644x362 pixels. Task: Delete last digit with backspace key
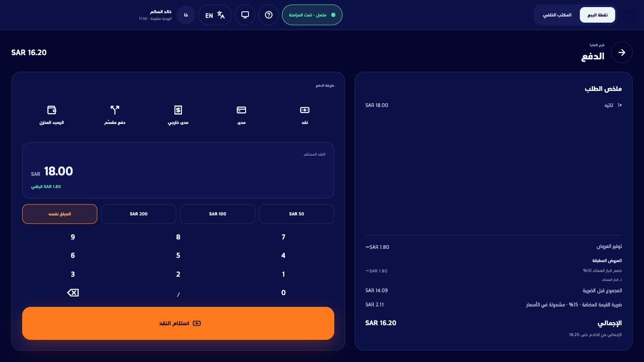point(73,293)
